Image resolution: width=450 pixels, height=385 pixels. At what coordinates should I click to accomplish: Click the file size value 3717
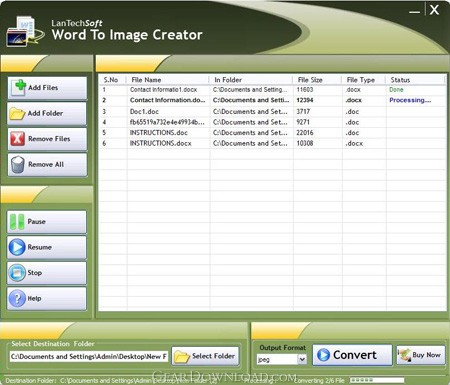(303, 112)
